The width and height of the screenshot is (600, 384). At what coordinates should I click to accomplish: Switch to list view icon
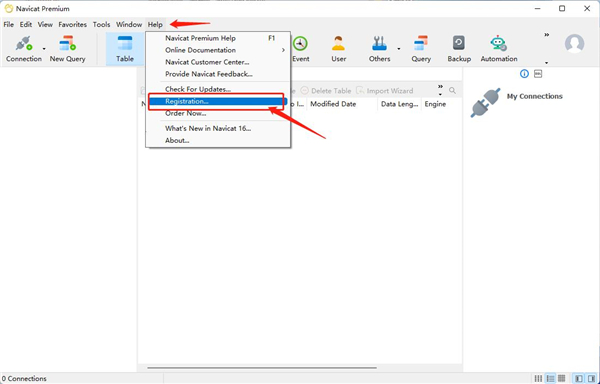point(550,379)
